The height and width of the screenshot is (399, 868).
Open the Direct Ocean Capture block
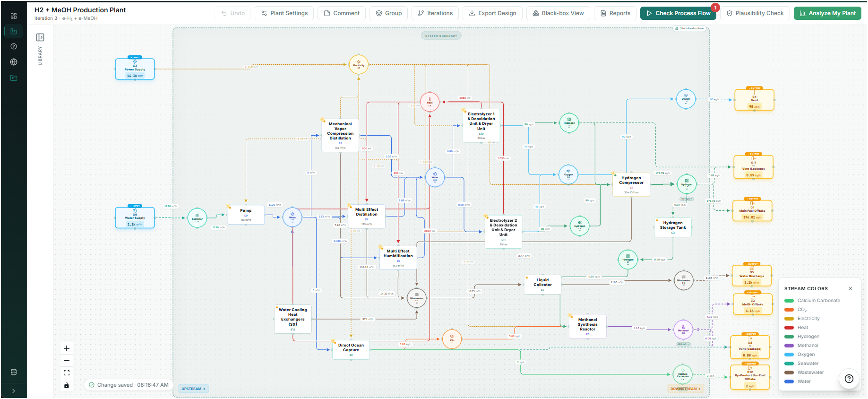(x=351, y=350)
